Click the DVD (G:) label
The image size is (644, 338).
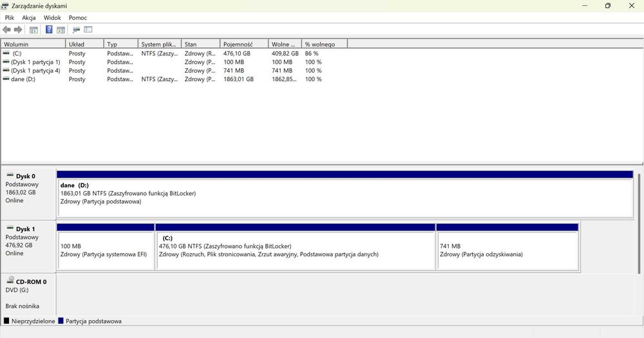pos(17,290)
